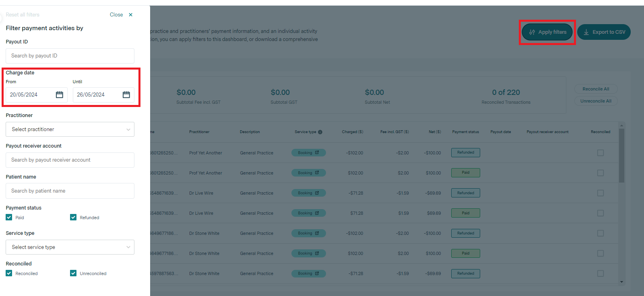This screenshot has width=644, height=296.
Task: Toggle the Unreconciled filter checkbox
Action: point(73,273)
